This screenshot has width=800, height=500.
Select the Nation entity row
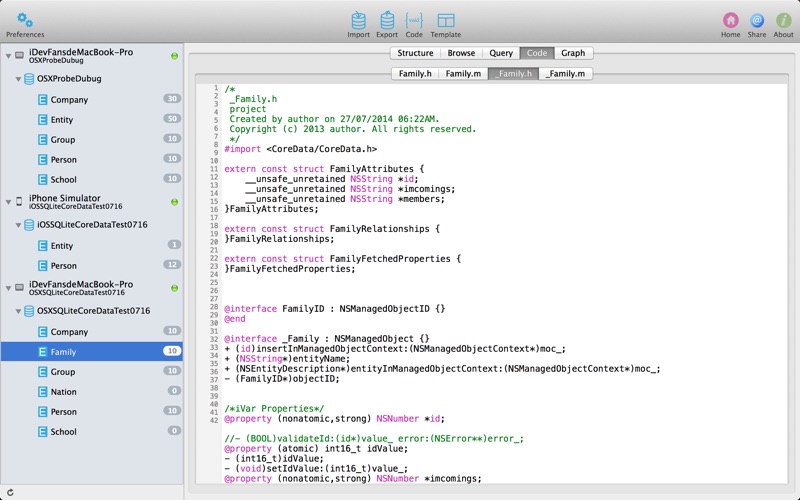91,391
